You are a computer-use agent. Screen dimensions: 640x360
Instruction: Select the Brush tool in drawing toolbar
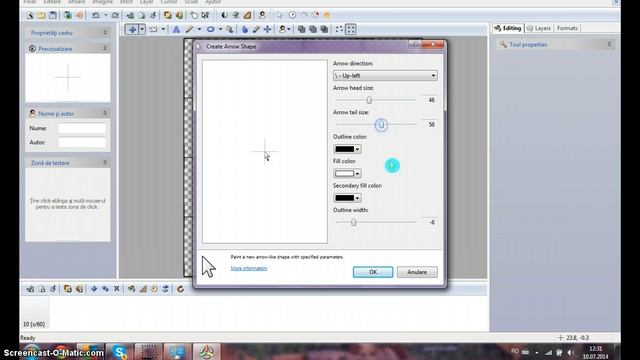pos(256,29)
